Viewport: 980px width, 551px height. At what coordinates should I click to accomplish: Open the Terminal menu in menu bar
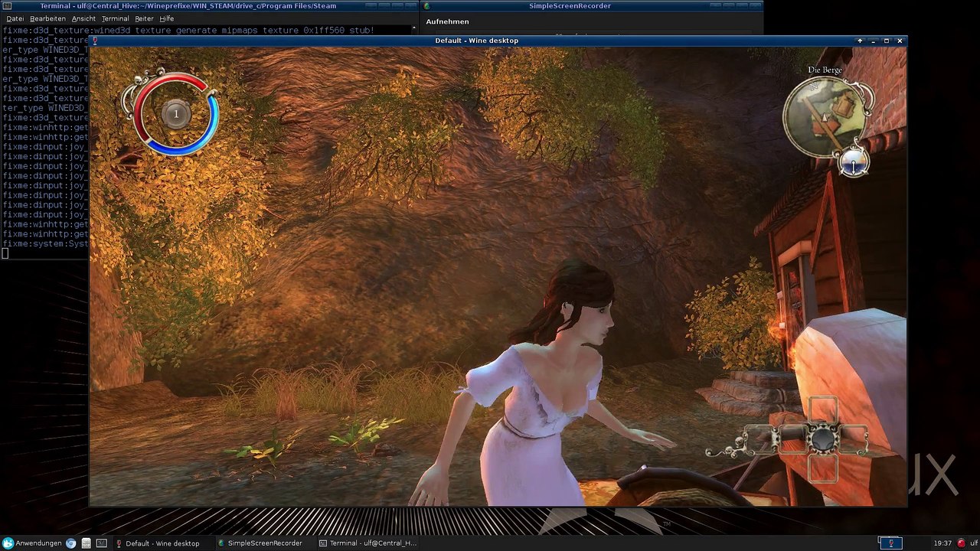pos(115,18)
